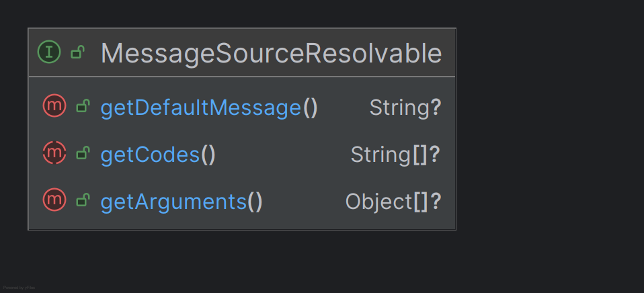The height and width of the screenshot is (293, 644).
Task: Click the method icon for getArguments
Action: point(54,200)
